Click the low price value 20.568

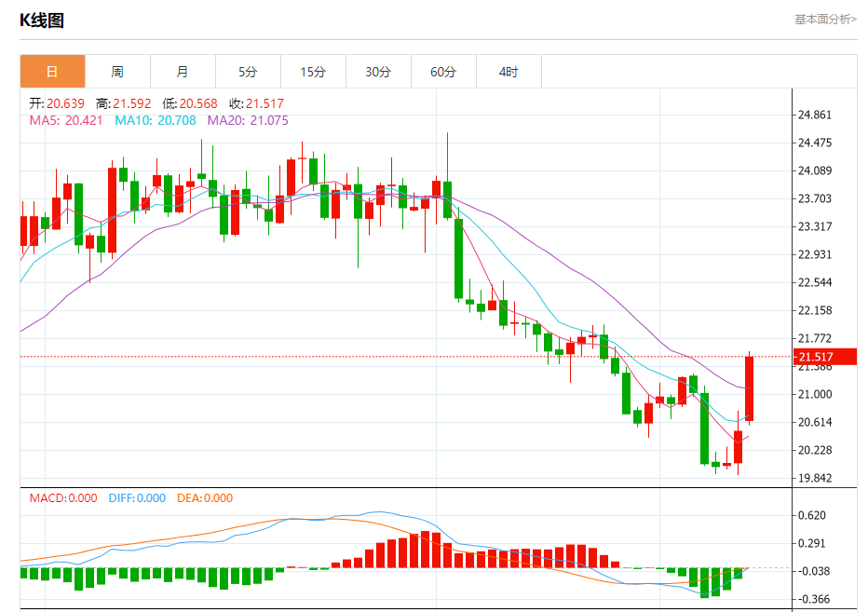198,103
